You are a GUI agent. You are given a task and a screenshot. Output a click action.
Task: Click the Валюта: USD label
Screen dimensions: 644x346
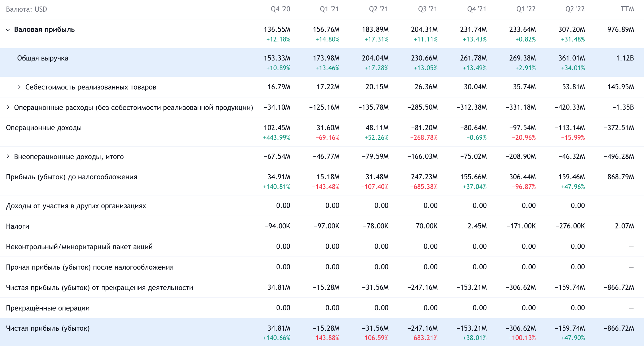(26, 9)
